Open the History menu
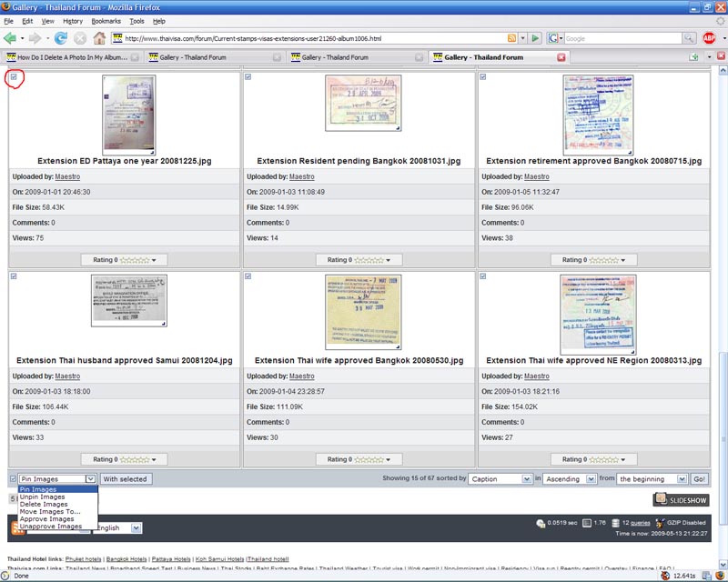 click(x=73, y=21)
